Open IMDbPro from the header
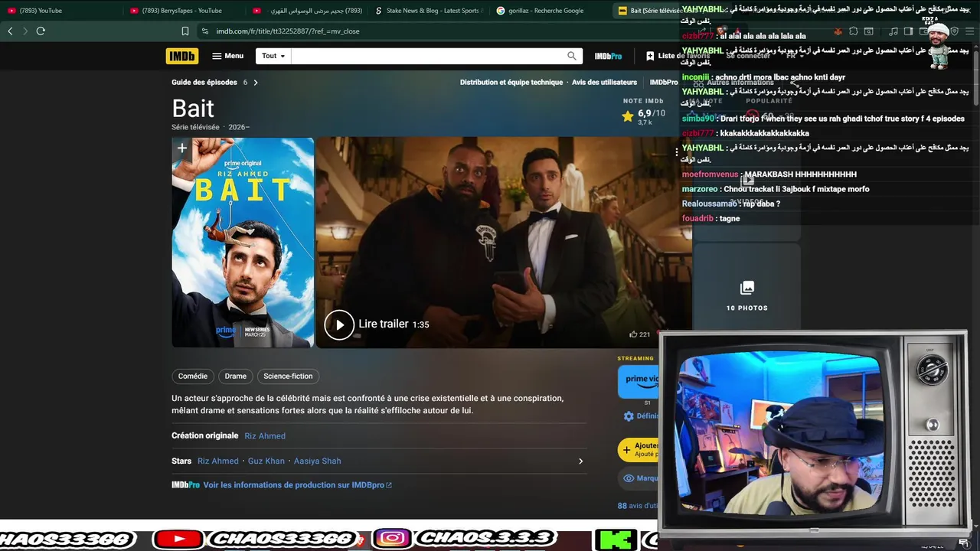 click(608, 56)
